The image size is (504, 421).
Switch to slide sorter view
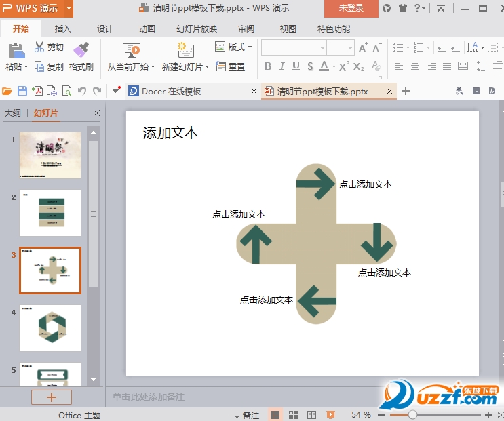(x=293, y=415)
